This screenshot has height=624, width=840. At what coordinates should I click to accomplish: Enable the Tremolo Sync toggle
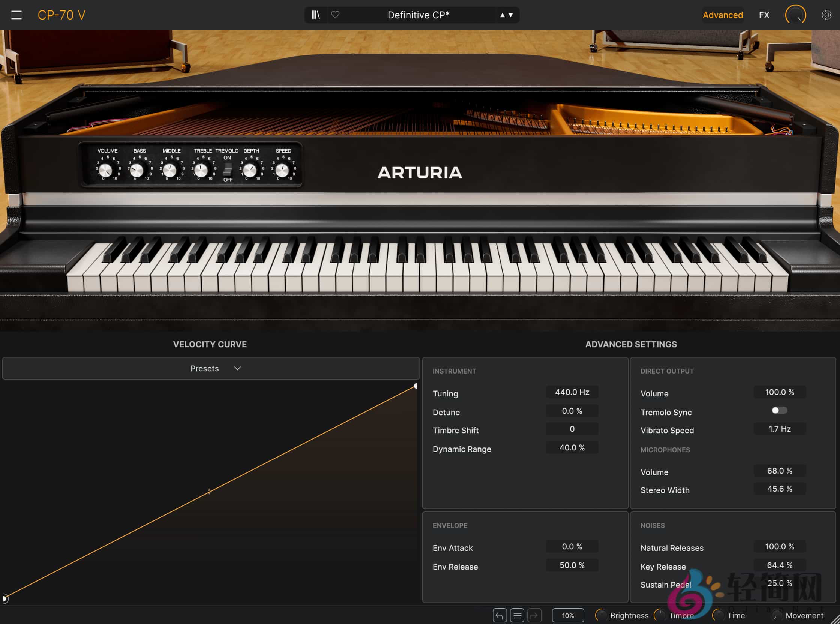click(779, 410)
